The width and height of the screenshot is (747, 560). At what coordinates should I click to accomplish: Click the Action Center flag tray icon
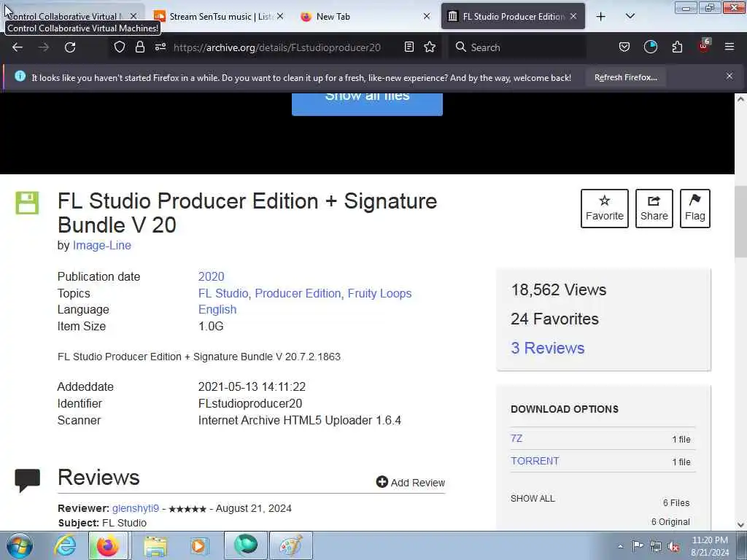pyautogui.click(x=638, y=545)
